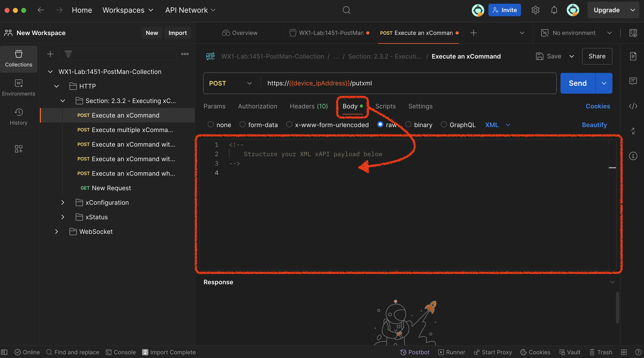
Task: Click the Beautify link
Action: pyautogui.click(x=594, y=125)
